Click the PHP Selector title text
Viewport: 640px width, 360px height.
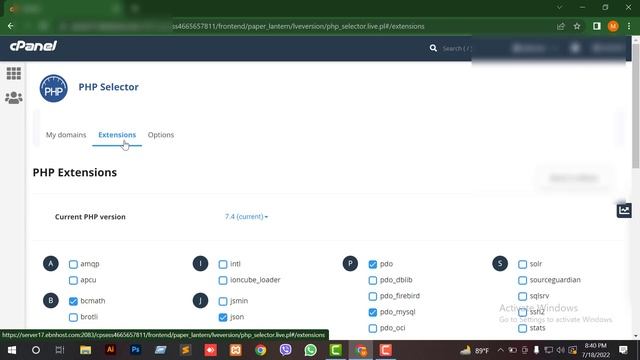coord(109,87)
